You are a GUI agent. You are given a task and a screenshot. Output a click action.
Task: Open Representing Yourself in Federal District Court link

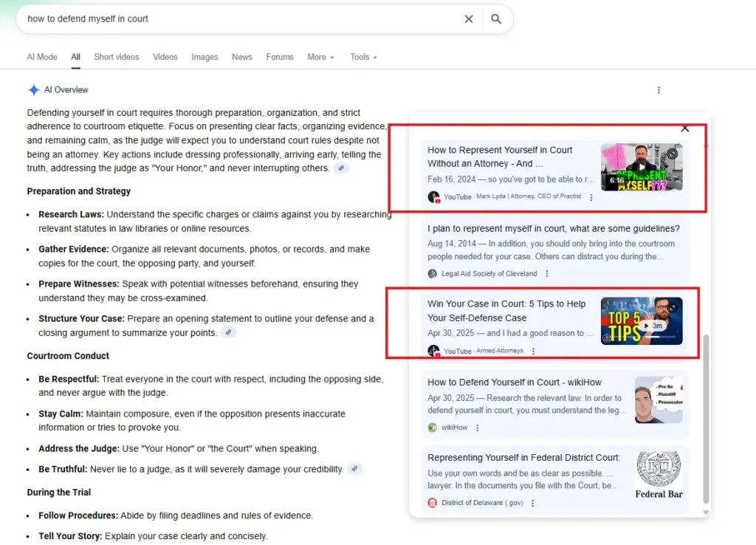coord(523,458)
